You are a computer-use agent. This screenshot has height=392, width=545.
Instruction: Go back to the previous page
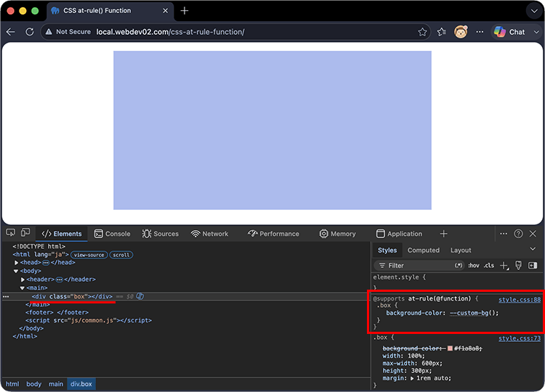pos(11,32)
